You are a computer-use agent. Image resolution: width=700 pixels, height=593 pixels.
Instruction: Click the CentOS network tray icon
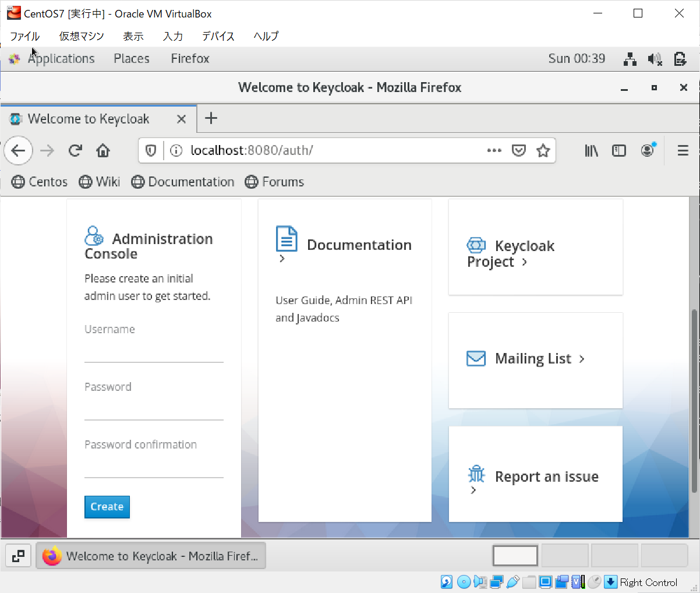630,59
